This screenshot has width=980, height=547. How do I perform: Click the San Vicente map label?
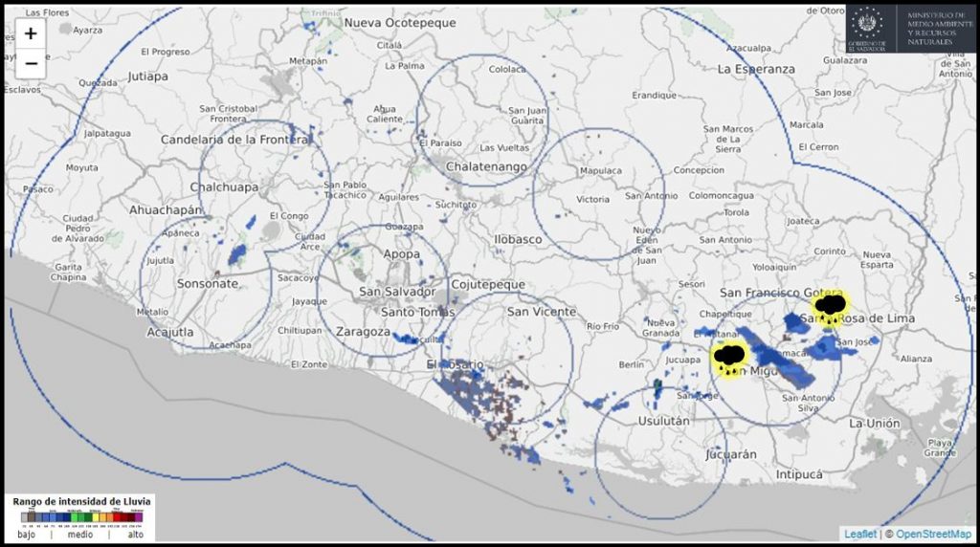click(x=542, y=312)
